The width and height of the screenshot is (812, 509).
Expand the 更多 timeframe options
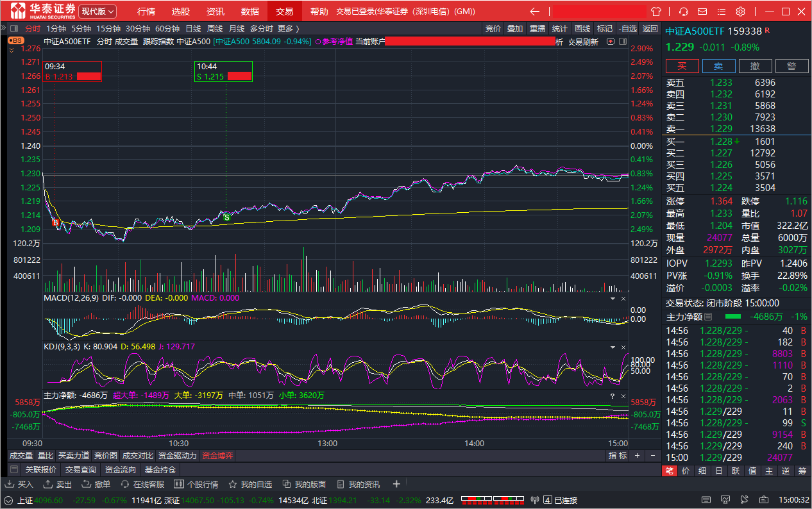pyautogui.click(x=288, y=28)
